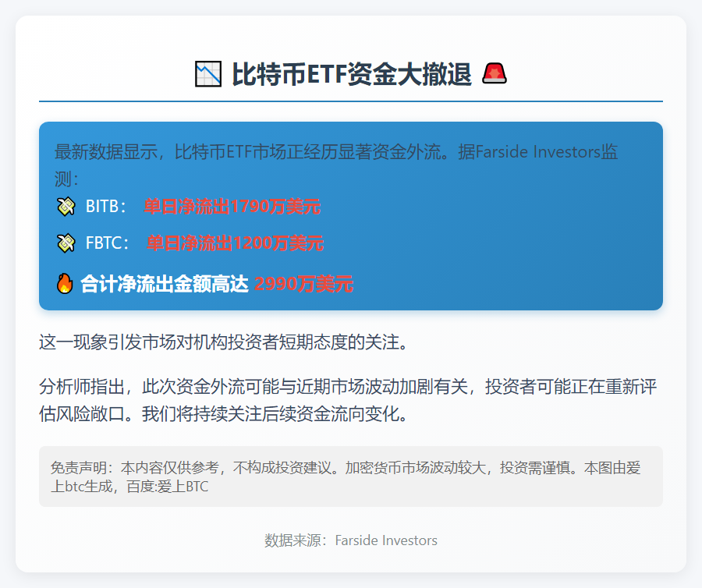Click the red 2990万美元 total amount
This screenshot has width=702, height=588.
pos(304,284)
